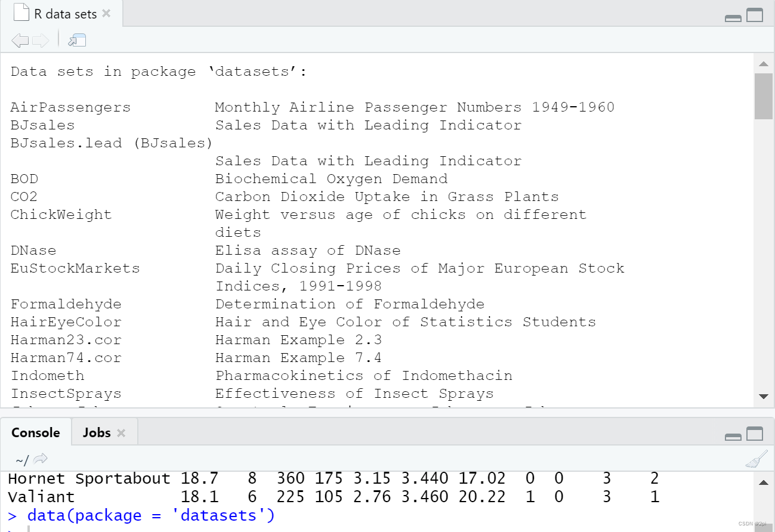
Task: Click BJsales dataset name
Action: pyautogui.click(x=42, y=125)
